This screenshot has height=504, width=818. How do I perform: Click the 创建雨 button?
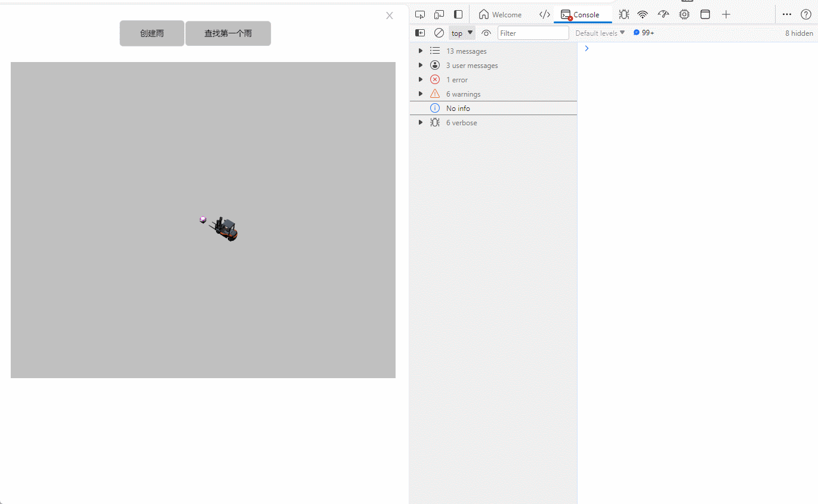coord(152,33)
